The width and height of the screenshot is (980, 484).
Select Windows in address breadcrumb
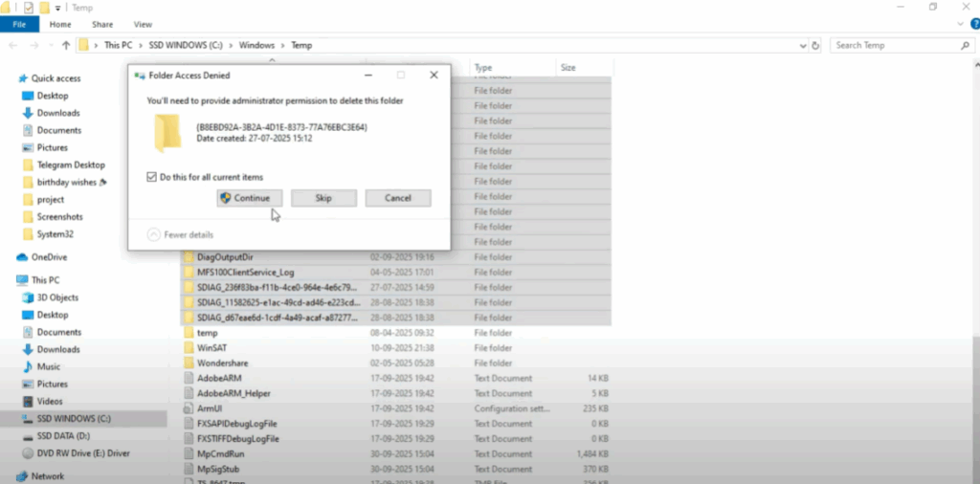pos(256,46)
